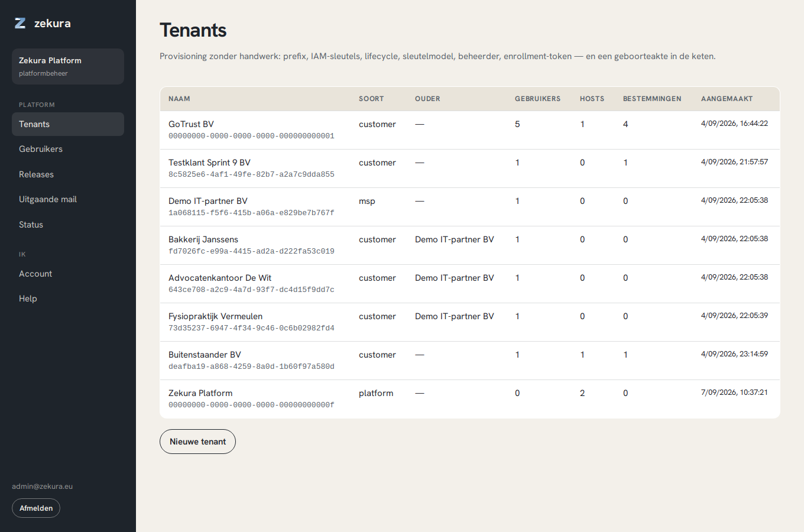Click the customer type of GoTrust BV
This screenshot has height=532, width=804.
(377, 124)
